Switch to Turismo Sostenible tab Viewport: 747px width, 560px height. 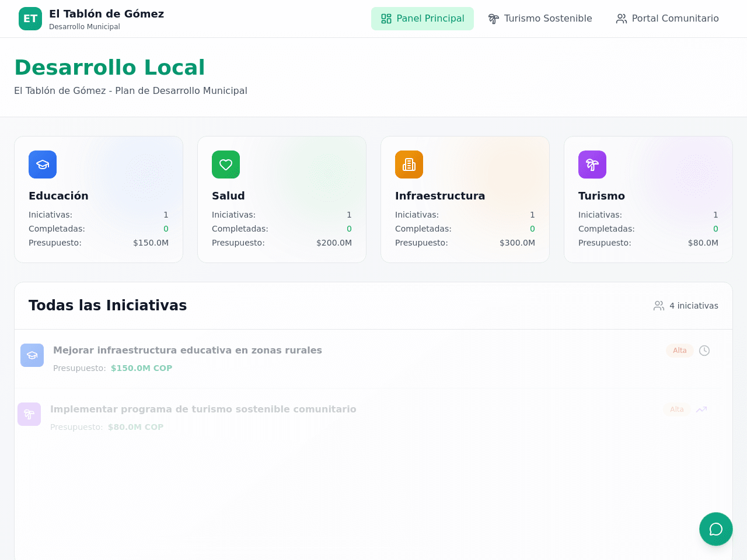coord(540,19)
